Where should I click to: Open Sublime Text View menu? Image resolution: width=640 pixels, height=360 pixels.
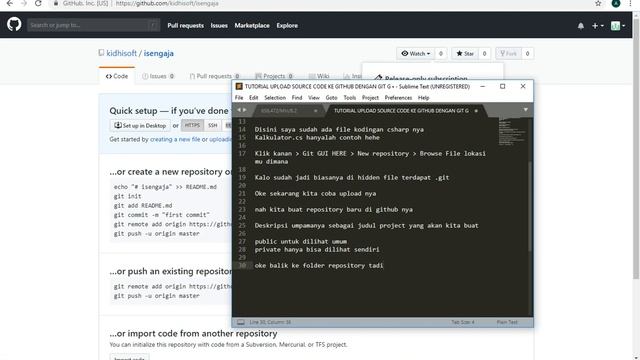click(313, 98)
